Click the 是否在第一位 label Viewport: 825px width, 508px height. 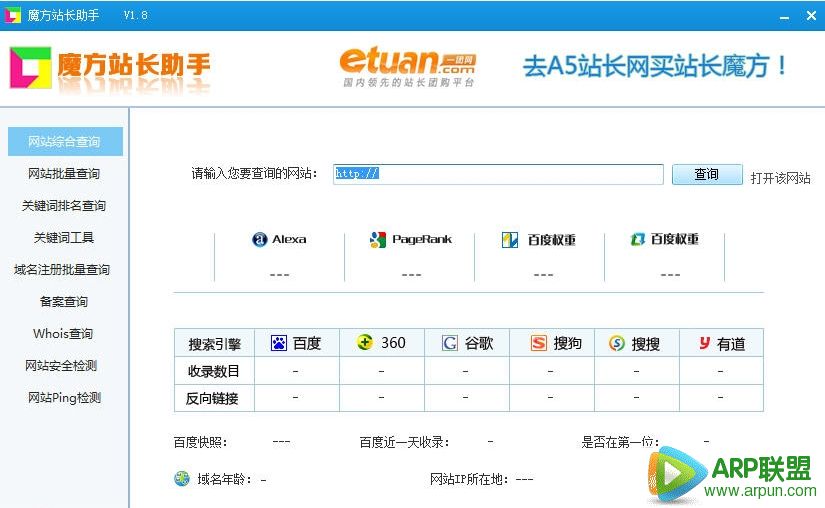pos(621,442)
